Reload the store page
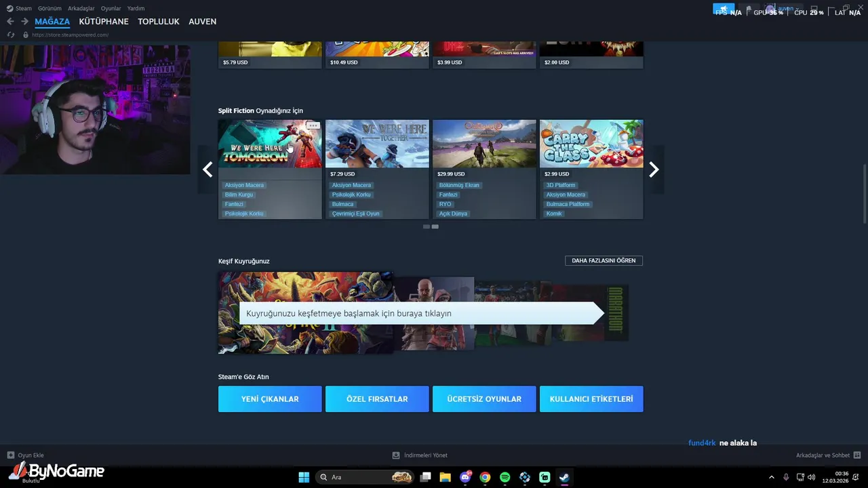The image size is (868, 488). (10, 35)
